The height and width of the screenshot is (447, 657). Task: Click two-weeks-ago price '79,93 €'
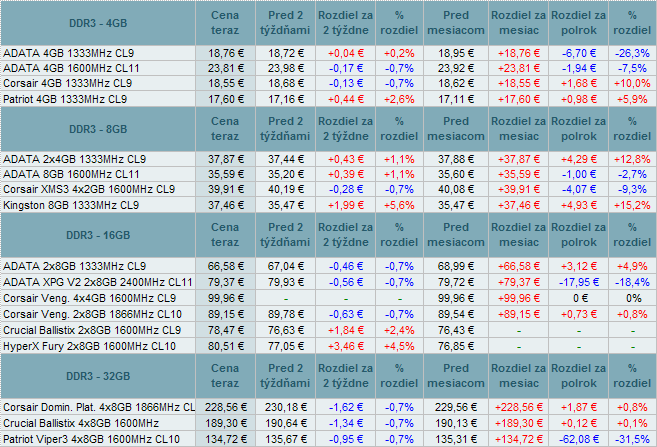tap(286, 282)
